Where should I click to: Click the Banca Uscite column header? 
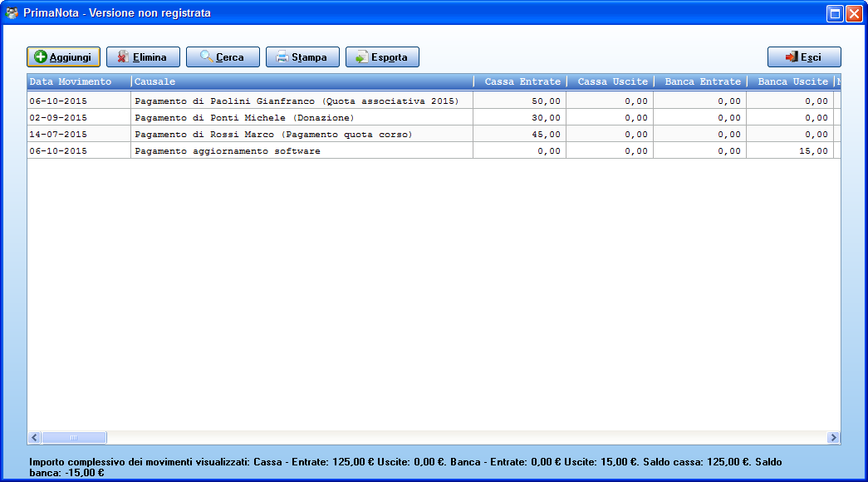(791, 81)
